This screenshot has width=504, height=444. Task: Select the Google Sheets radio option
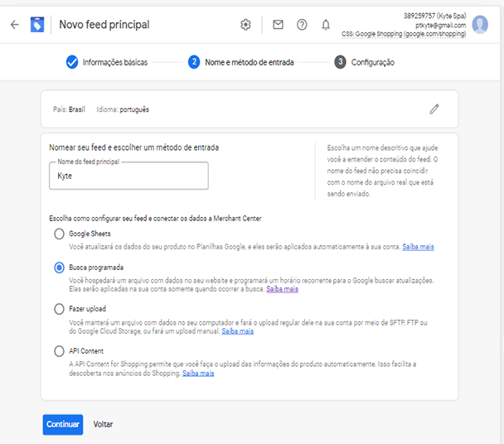[59, 234]
